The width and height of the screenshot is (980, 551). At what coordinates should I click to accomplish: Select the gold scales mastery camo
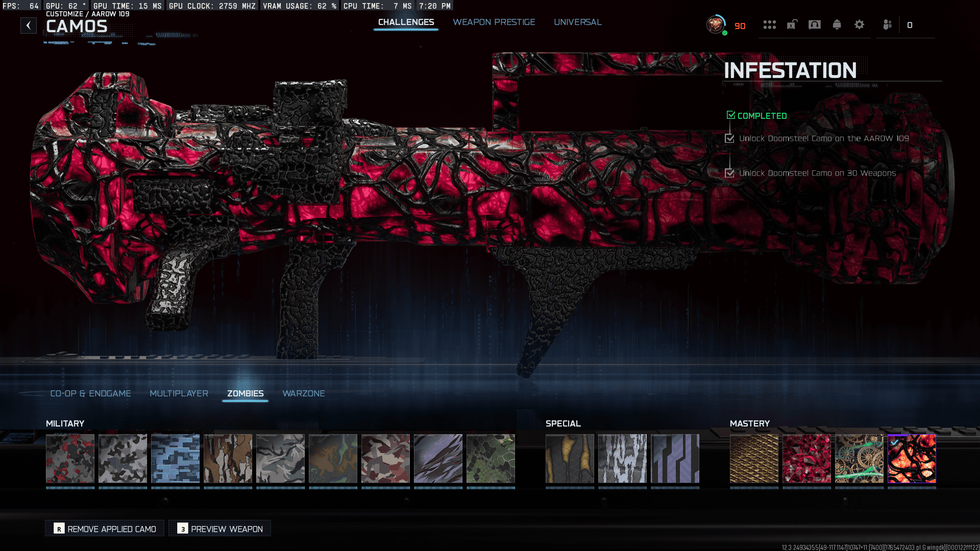coord(754,458)
